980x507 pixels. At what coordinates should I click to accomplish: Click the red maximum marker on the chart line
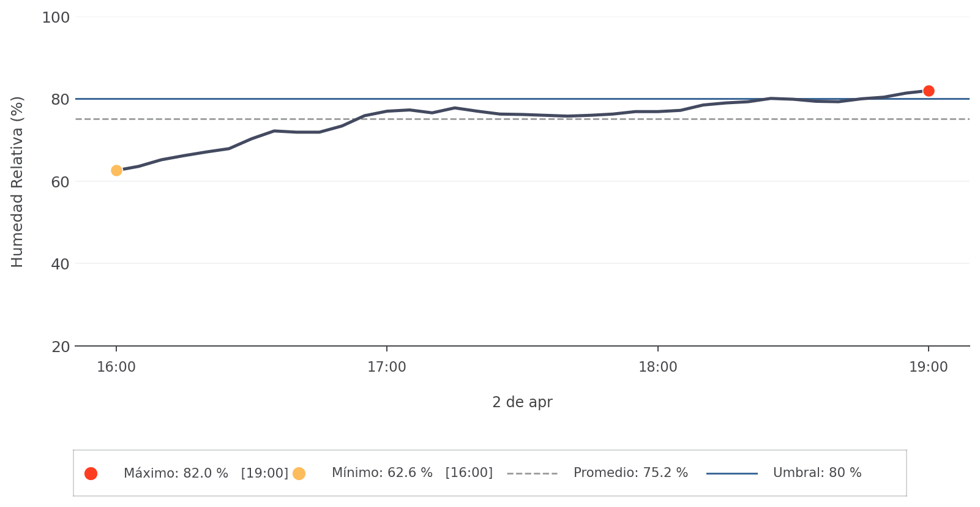pos(929,91)
